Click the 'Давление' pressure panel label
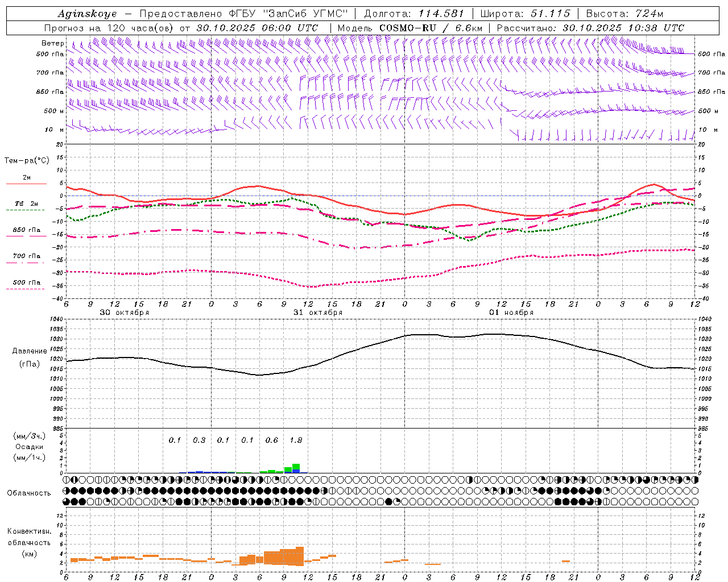728x582 pixels. point(30,351)
